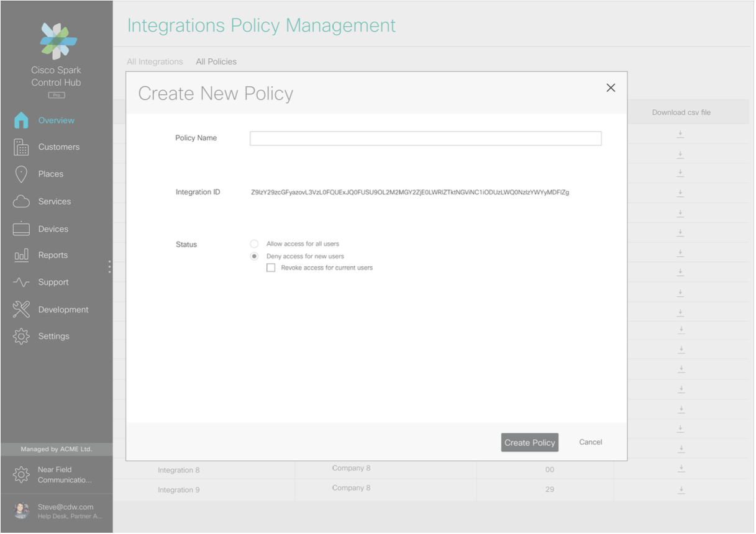Switch to the All Policies tab
The image size is (756, 534).
coord(216,61)
